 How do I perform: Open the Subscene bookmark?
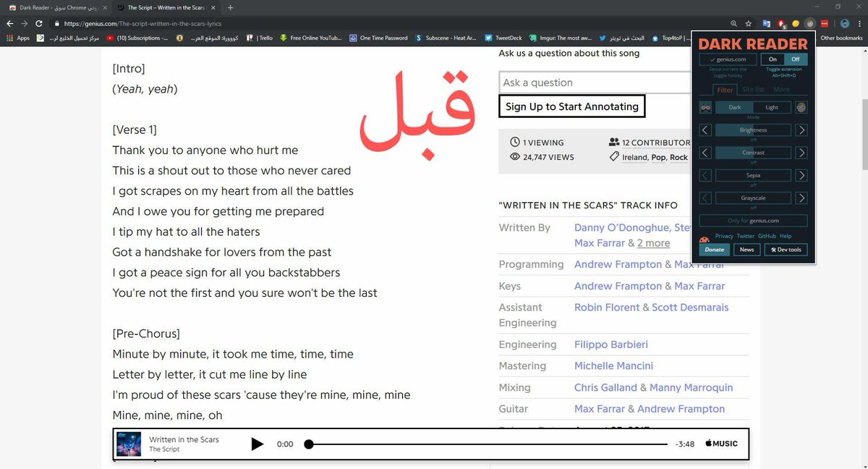pos(446,38)
